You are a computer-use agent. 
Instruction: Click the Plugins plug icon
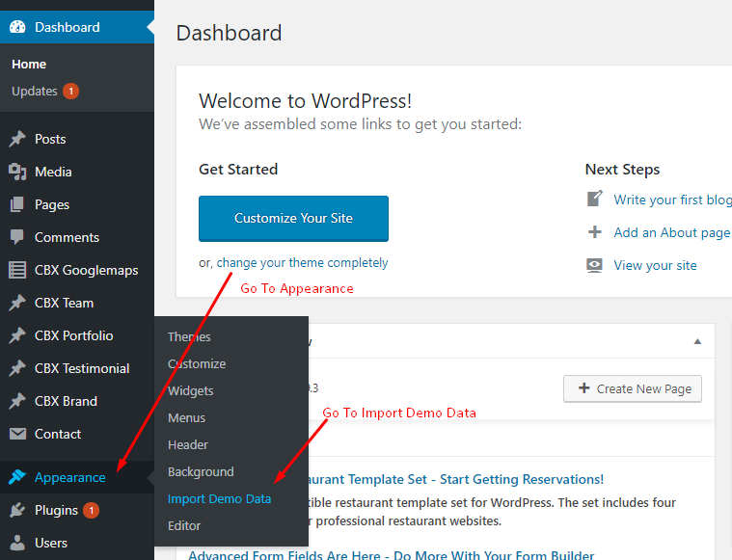17,510
